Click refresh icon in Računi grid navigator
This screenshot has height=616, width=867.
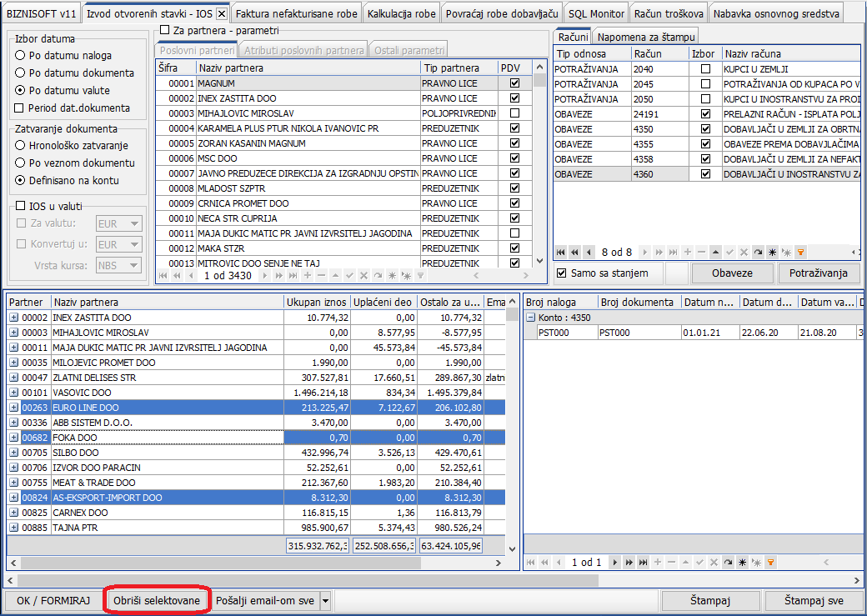tap(758, 252)
